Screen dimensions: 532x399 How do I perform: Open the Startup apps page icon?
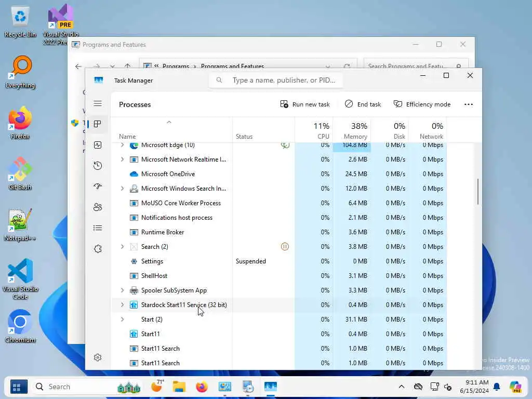[98, 187]
